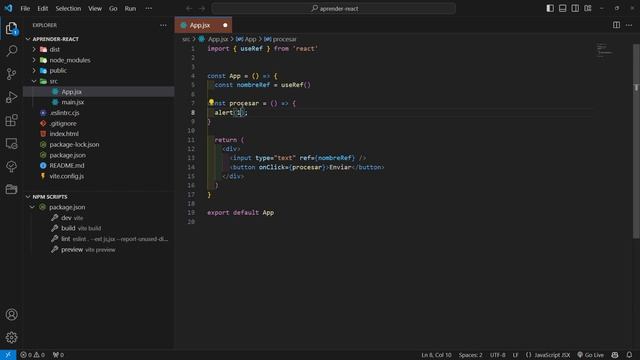Open notifications bell in status bar
This screenshot has height=360, width=640.
(629, 355)
